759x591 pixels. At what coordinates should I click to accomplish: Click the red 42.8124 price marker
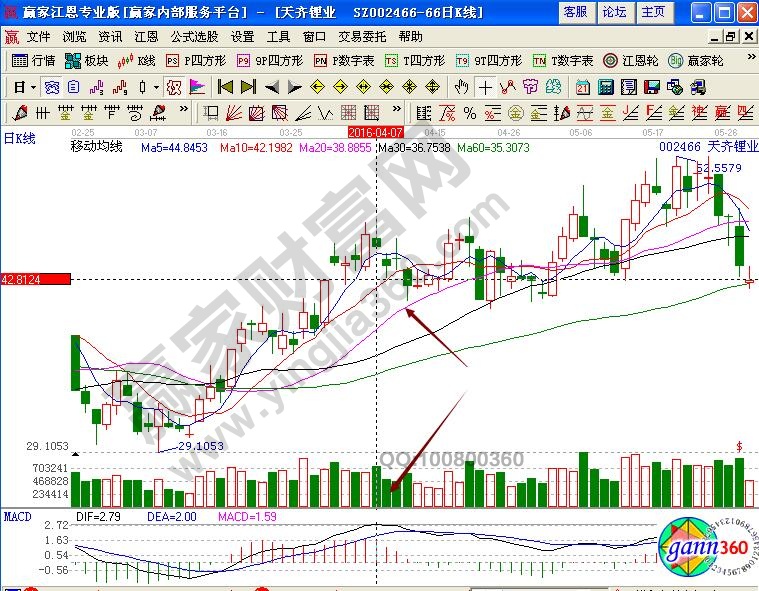pyautogui.click(x=35, y=279)
